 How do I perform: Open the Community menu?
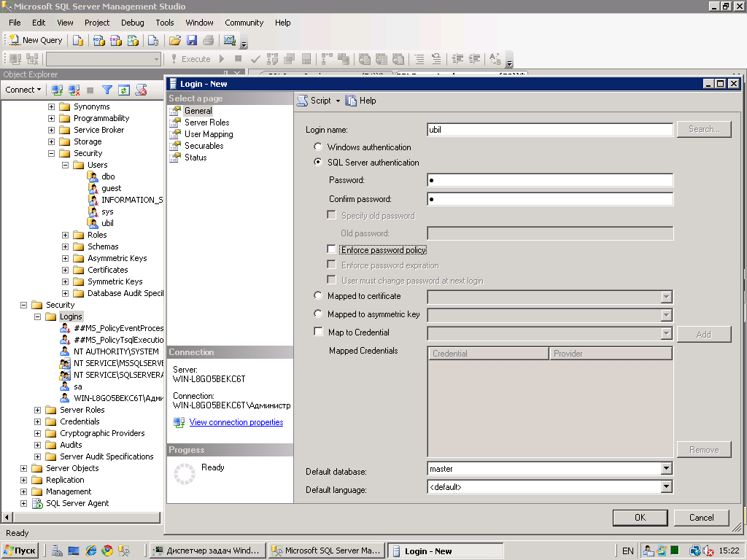pos(244,23)
